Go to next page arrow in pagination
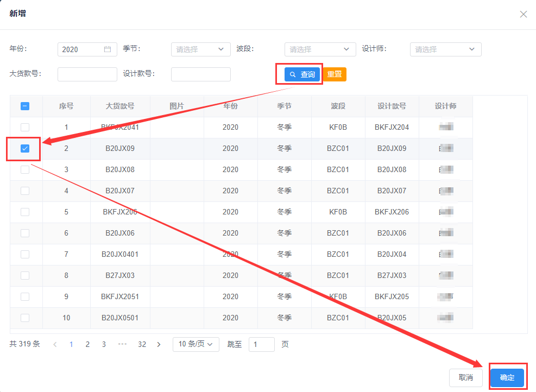 159,344
